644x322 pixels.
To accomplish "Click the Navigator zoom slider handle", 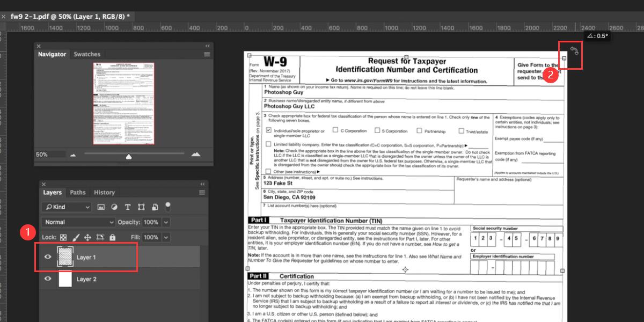I will pos(129,156).
